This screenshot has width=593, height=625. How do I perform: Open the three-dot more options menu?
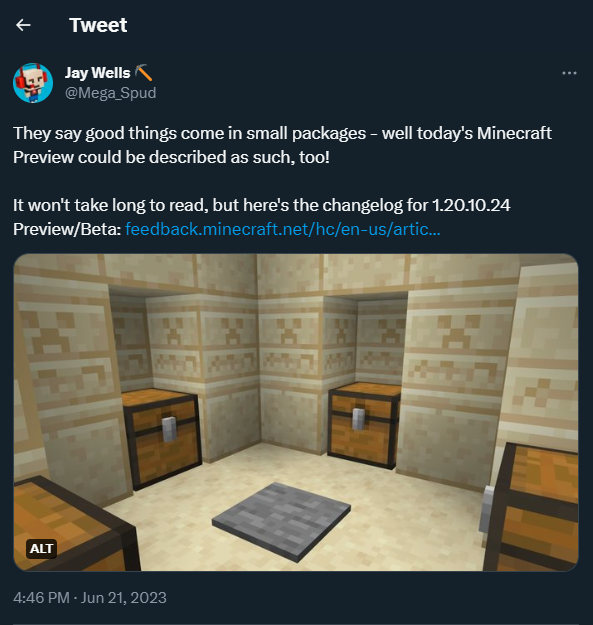click(569, 73)
